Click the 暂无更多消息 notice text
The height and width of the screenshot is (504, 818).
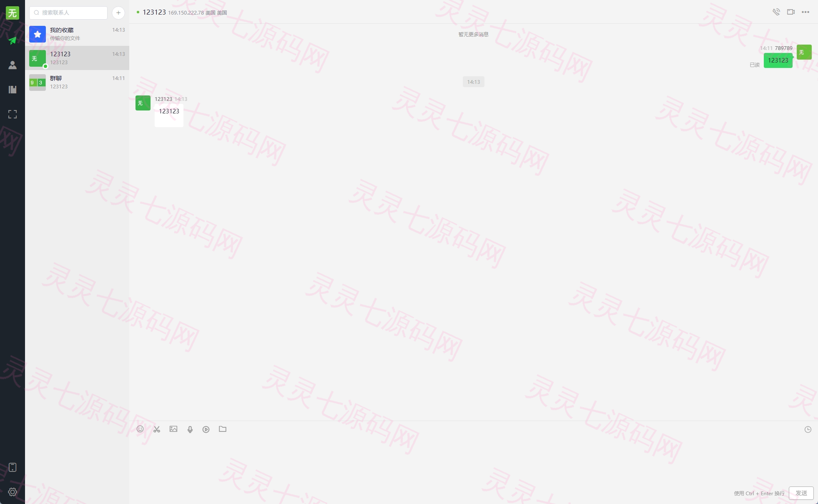pyautogui.click(x=474, y=35)
